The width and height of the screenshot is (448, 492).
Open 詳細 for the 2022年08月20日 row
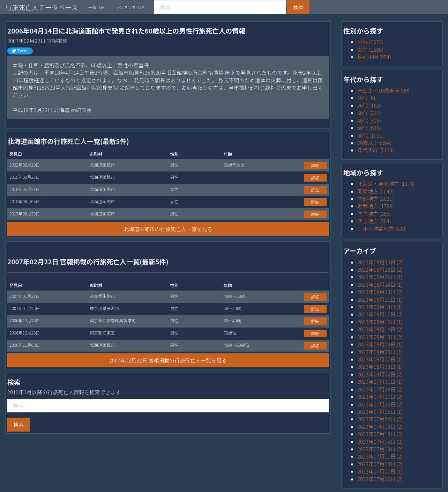pos(315,166)
